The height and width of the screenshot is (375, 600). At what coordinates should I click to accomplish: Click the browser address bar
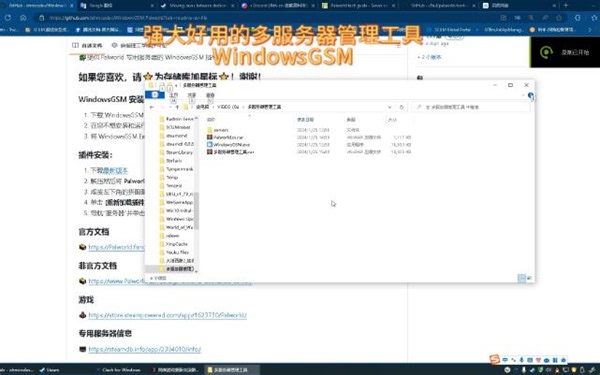click(x=268, y=18)
